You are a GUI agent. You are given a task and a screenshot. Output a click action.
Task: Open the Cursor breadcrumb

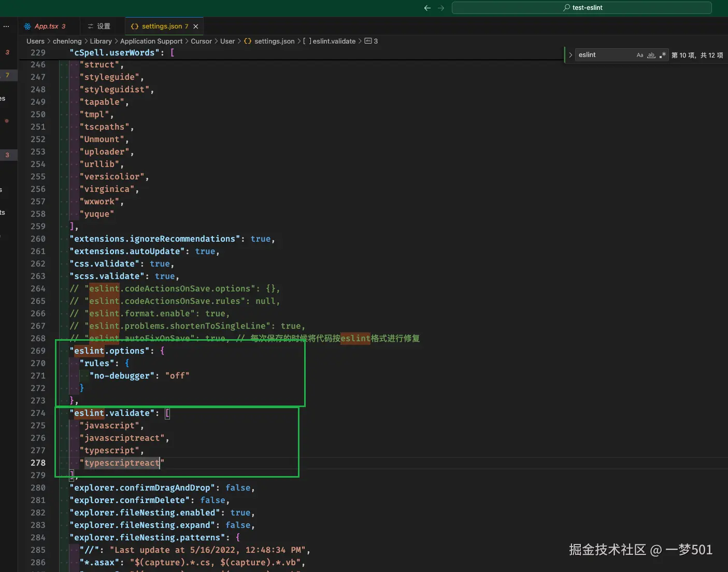click(x=201, y=41)
